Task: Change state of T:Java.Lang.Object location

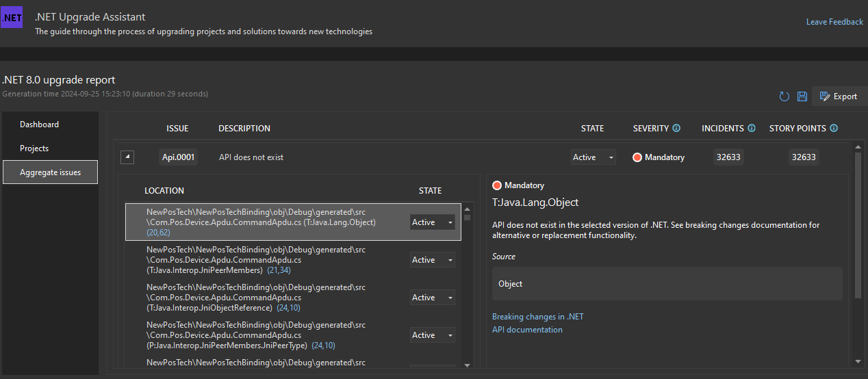Action: (433, 222)
